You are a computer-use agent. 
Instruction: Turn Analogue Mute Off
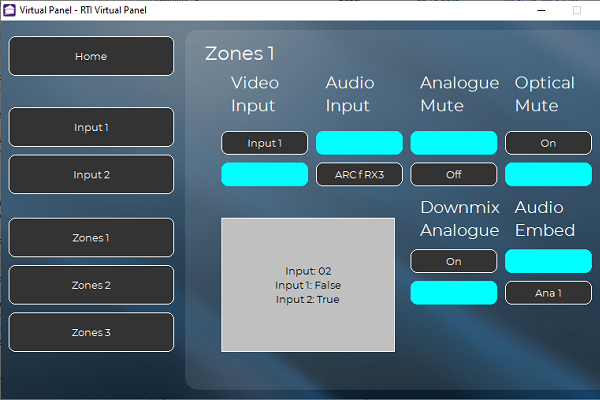pos(454,175)
